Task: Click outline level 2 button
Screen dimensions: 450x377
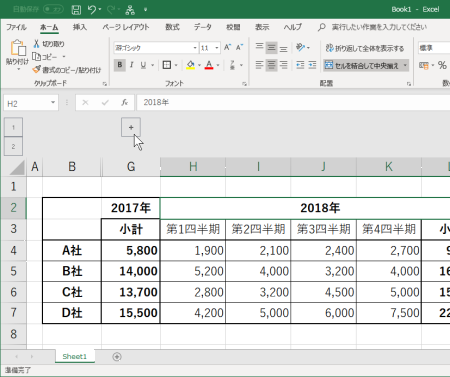Action: pyautogui.click(x=13, y=146)
